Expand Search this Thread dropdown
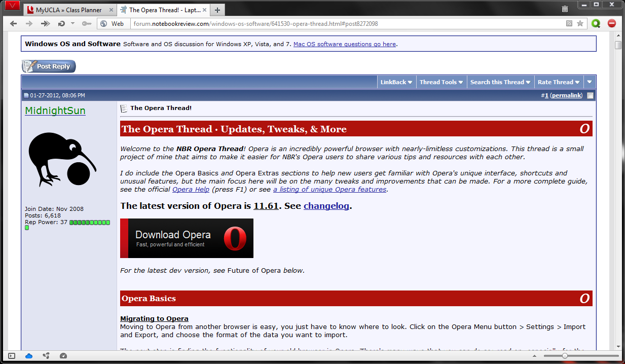The image size is (625, 364). tap(500, 82)
